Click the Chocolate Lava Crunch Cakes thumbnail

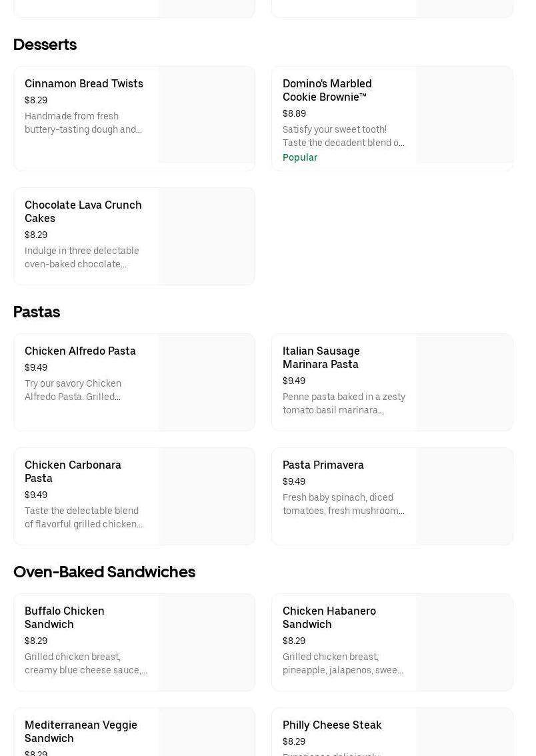click(206, 237)
